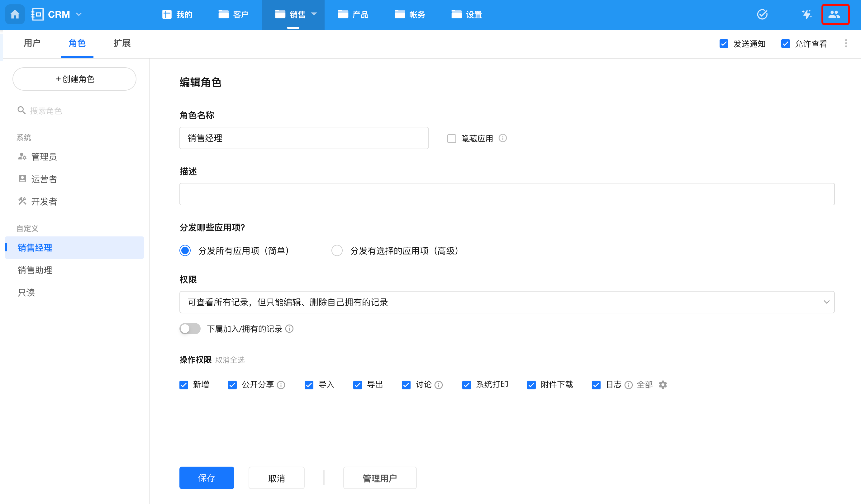Click the 讨论 info icon
The height and width of the screenshot is (504, 861).
point(439,385)
